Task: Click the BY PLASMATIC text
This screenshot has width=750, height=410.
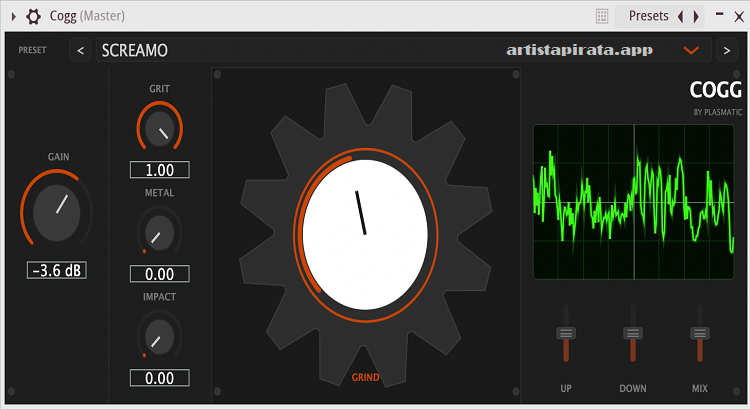Action: pos(717,112)
